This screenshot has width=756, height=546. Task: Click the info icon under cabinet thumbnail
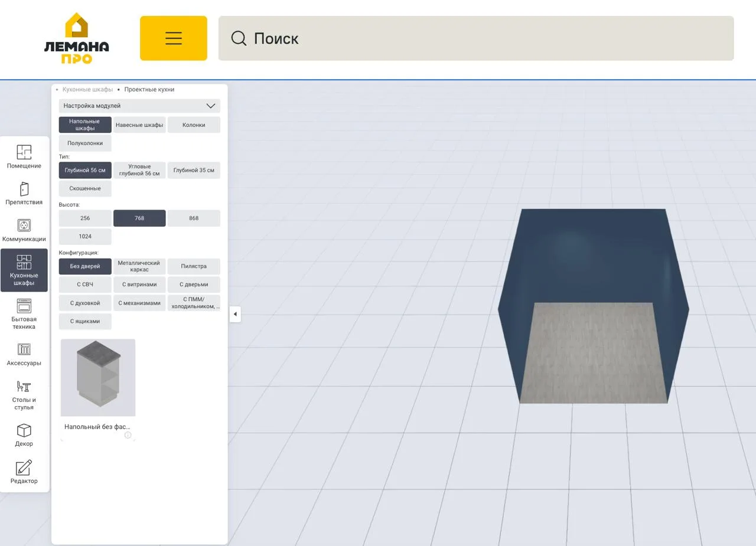pyautogui.click(x=128, y=436)
